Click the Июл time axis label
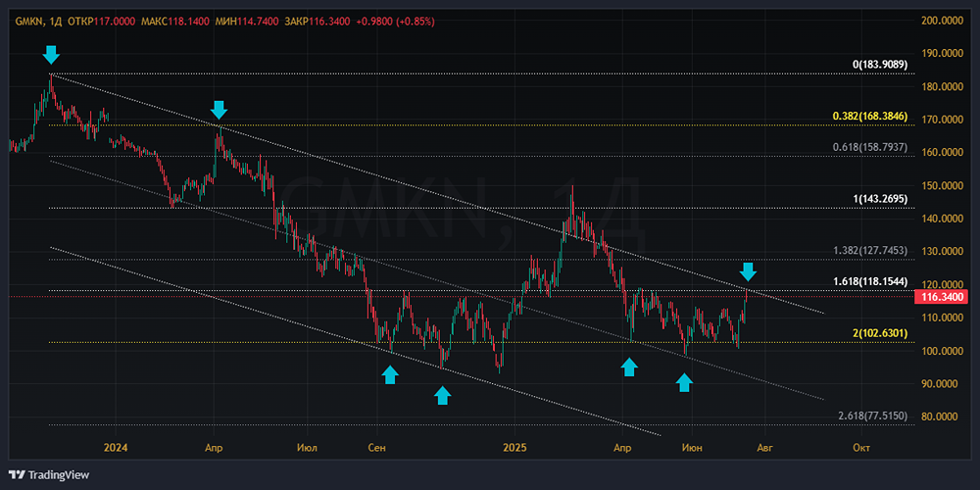Viewport: 980px width, 490px height. [x=308, y=448]
